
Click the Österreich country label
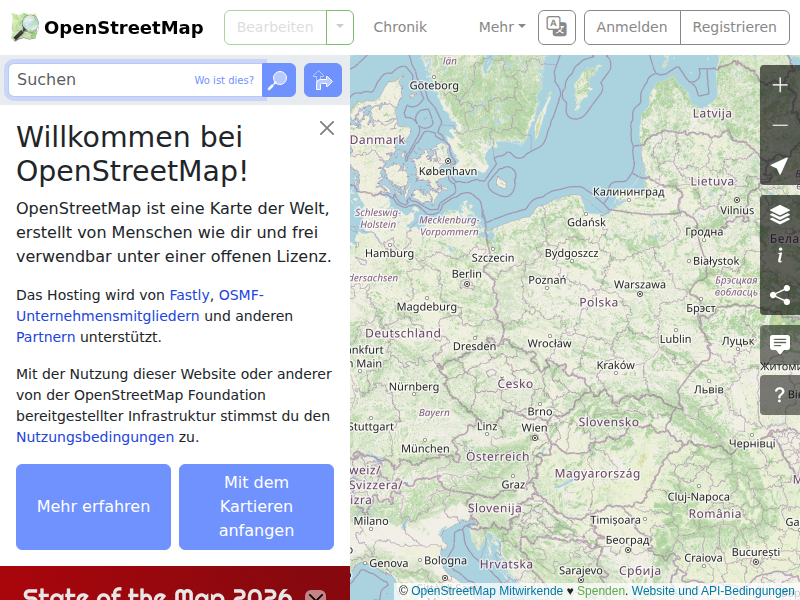497,457
